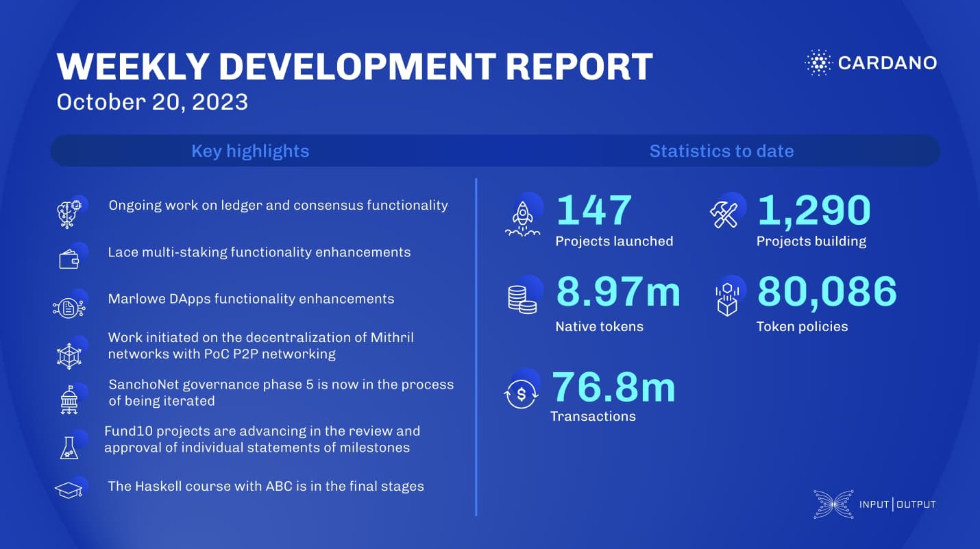Select the Key highlights header

[x=250, y=151]
